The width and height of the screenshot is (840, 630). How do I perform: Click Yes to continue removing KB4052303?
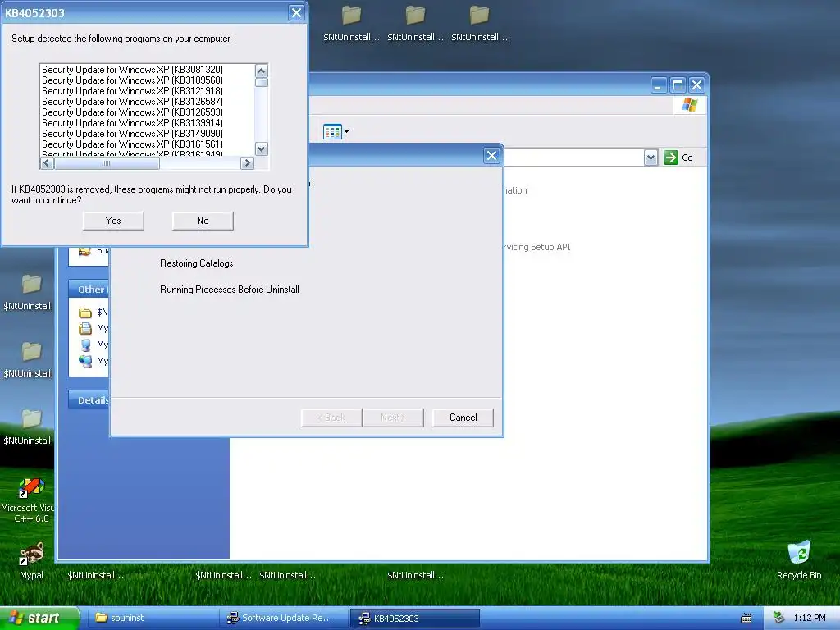pos(113,221)
